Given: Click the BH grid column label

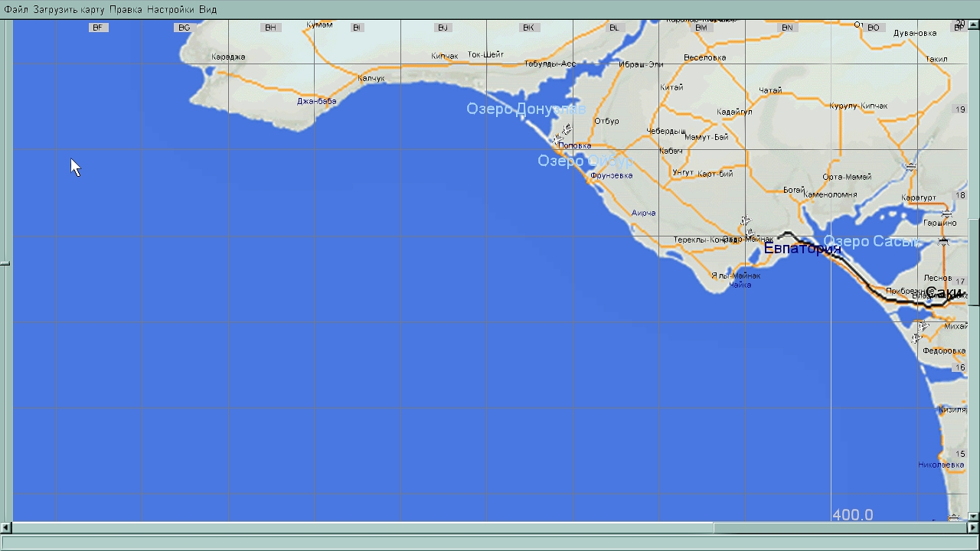Looking at the screenshot, I should tap(270, 28).
